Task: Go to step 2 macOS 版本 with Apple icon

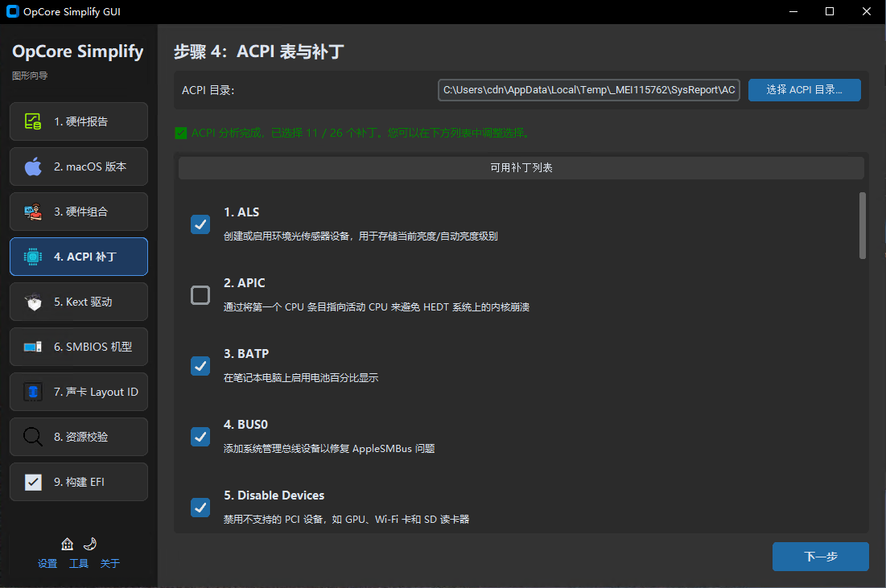Action: click(x=79, y=167)
